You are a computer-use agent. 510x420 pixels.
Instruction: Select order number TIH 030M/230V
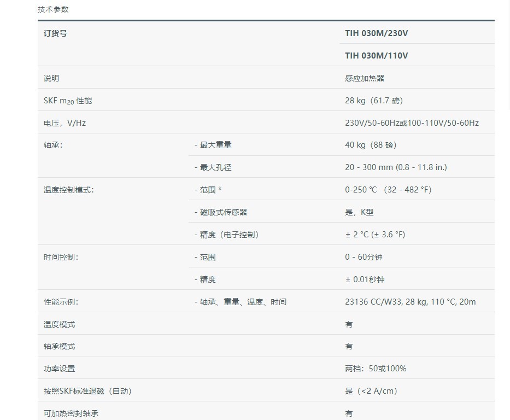click(x=376, y=33)
